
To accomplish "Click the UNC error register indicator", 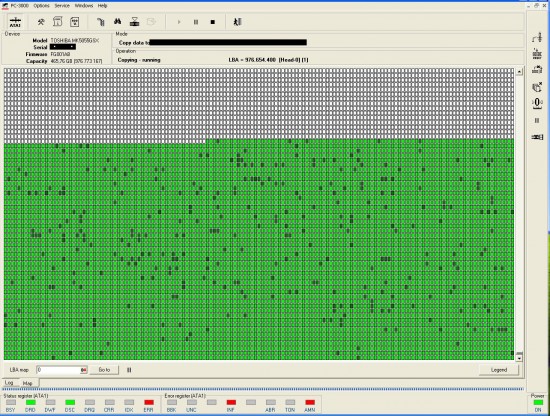I will tap(192, 402).
